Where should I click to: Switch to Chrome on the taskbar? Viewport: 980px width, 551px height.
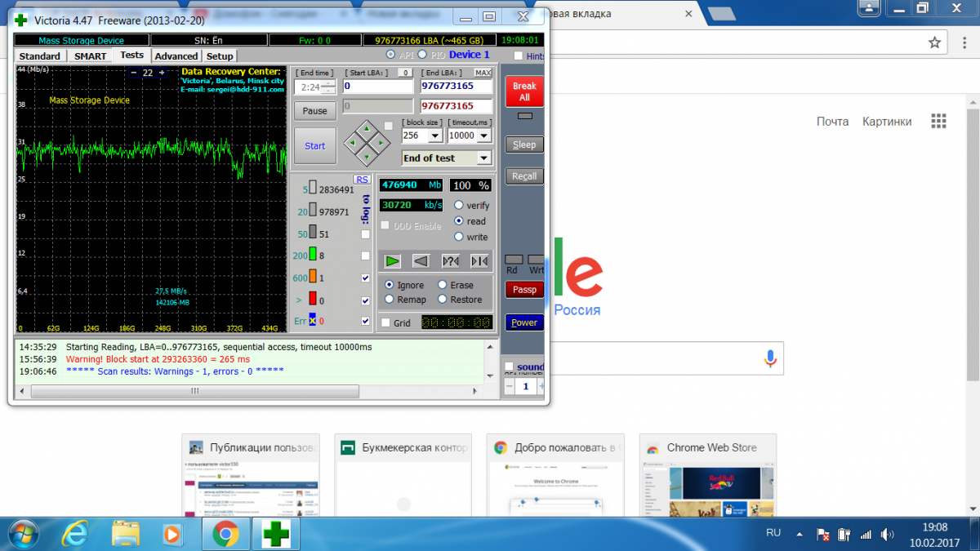pyautogui.click(x=225, y=534)
